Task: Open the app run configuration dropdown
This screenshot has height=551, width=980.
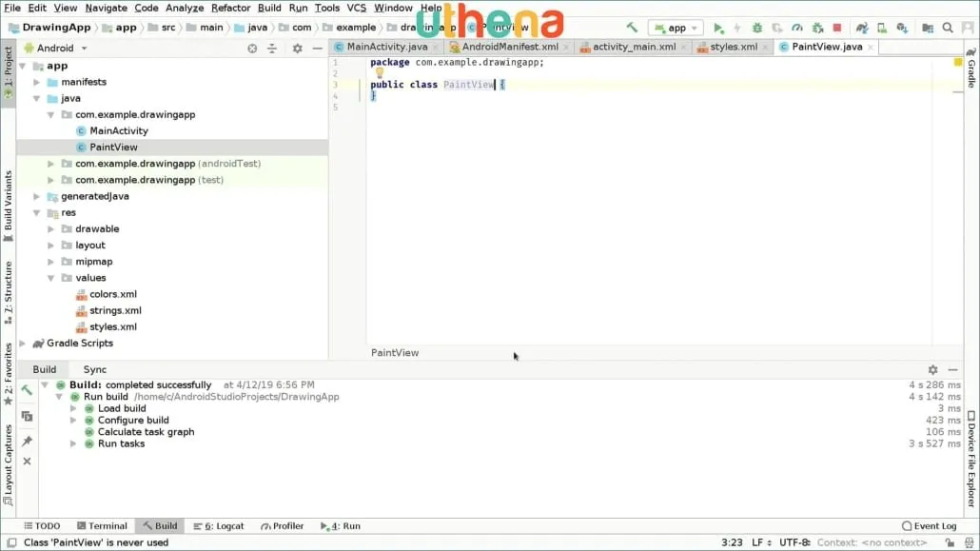Action: 676,28
